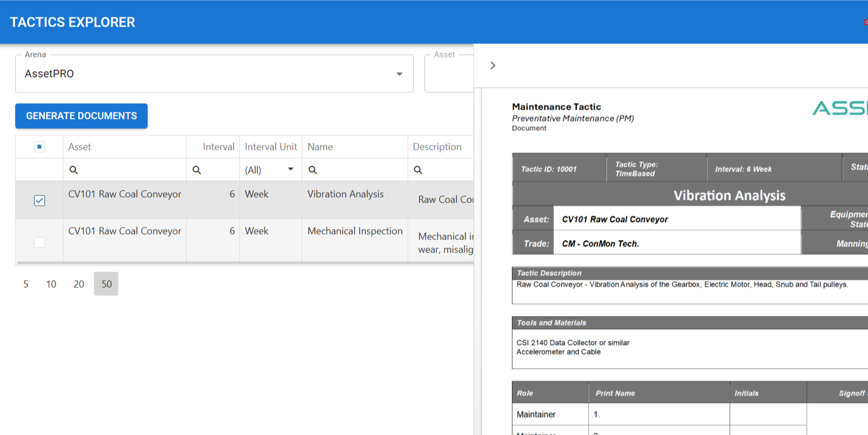The width and height of the screenshot is (868, 435).
Task: Click the grid horizontal scrollbar
Action: point(245,263)
